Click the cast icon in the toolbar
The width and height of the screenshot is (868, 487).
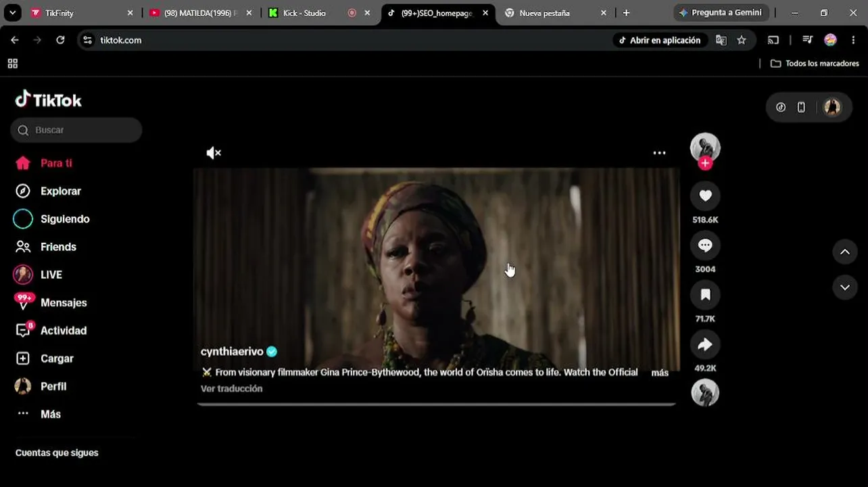[773, 41]
